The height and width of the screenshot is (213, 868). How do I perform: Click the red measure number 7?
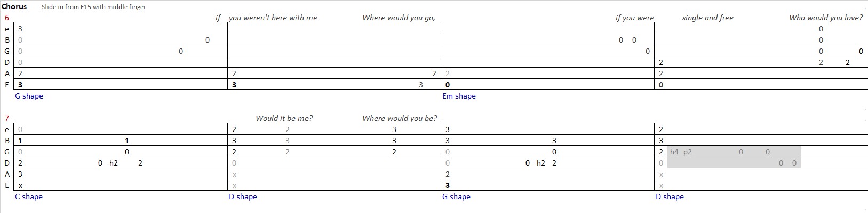point(6,118)
